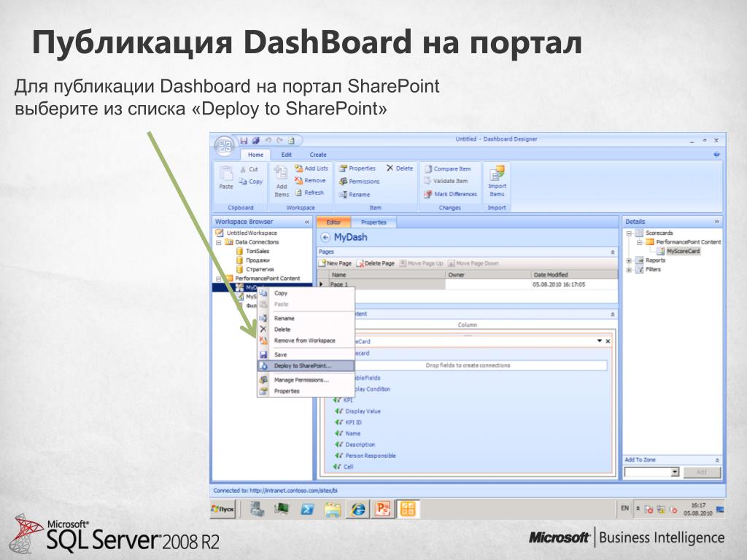Screen dimensions: 747x560
Task: Click Remove in the Workspace ribbon group
Action: 310,181
